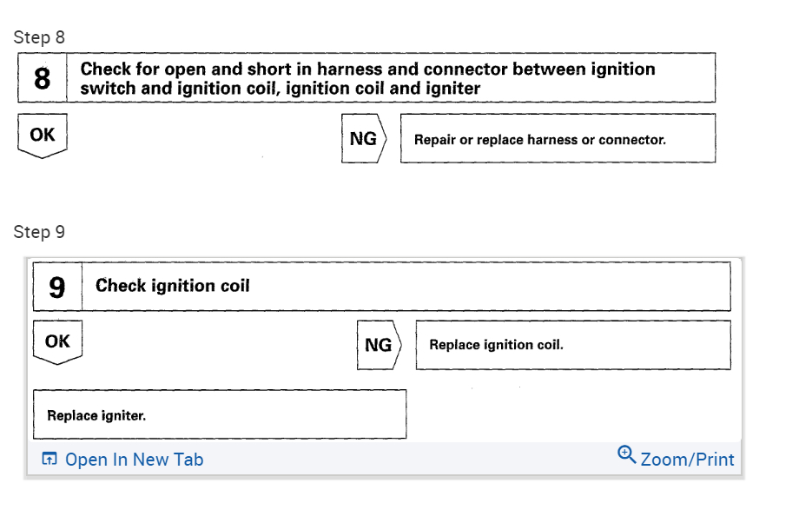The width and height of the screenshot is (812, 523).
Task: Select the Step 9 heading text
Action: point(39,232)
